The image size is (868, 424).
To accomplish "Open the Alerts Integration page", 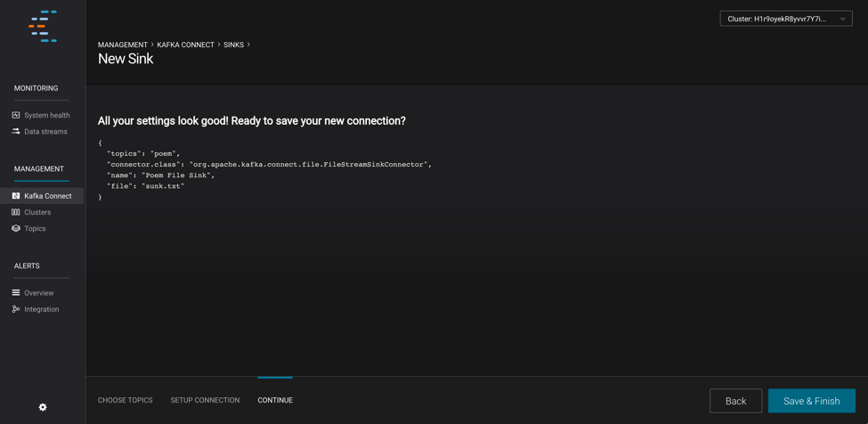I will point(42,309).
